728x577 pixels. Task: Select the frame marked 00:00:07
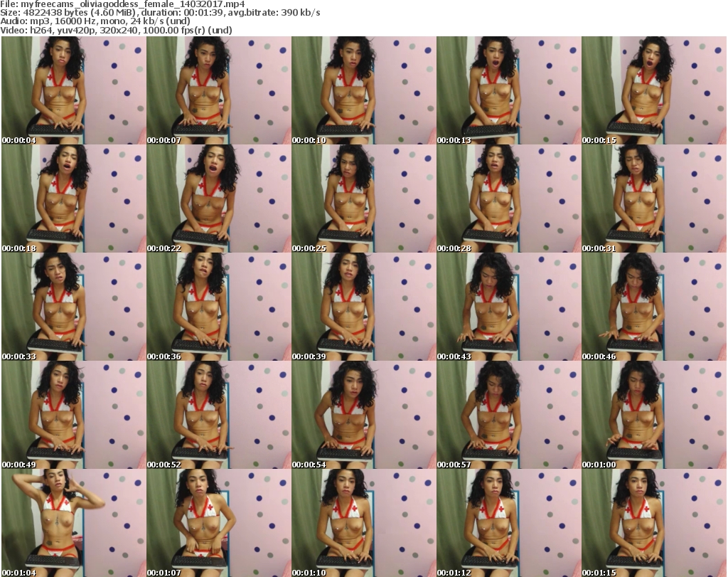pos(219,90)
